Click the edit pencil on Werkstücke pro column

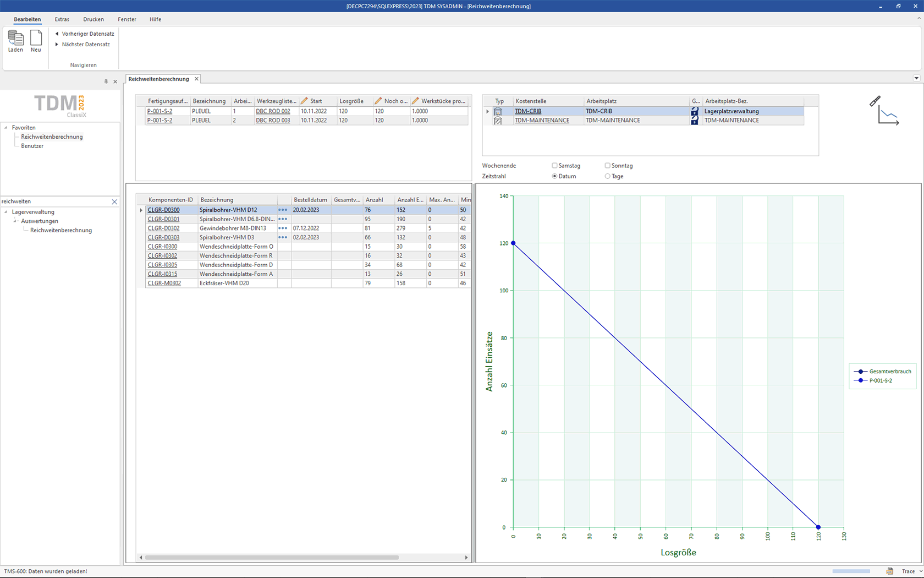(x=415, y=101)
